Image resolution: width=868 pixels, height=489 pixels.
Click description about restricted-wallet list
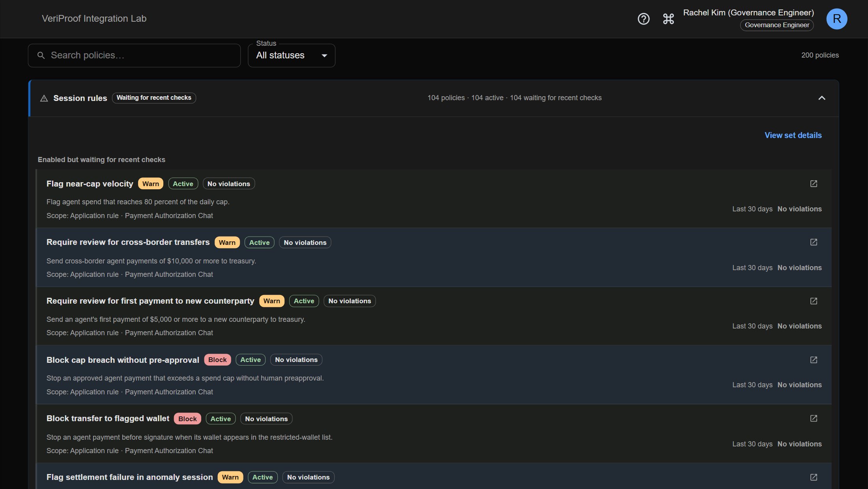tap(189, 437)
